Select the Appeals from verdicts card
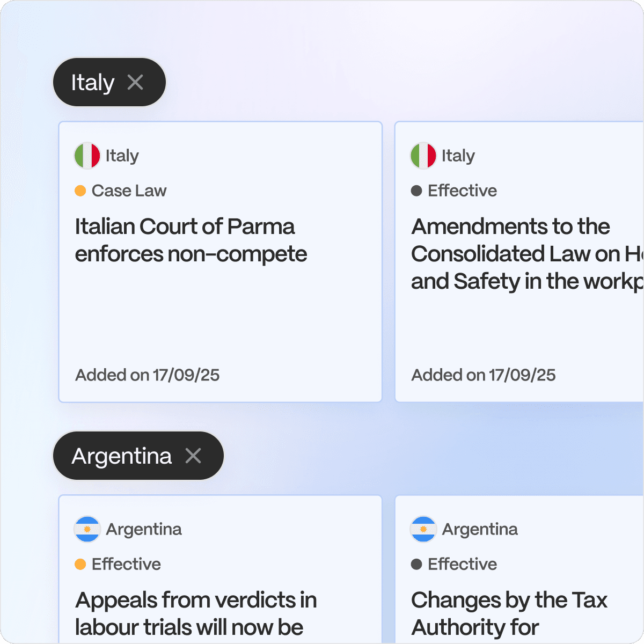644x644 pixels. tap(220, 569)
